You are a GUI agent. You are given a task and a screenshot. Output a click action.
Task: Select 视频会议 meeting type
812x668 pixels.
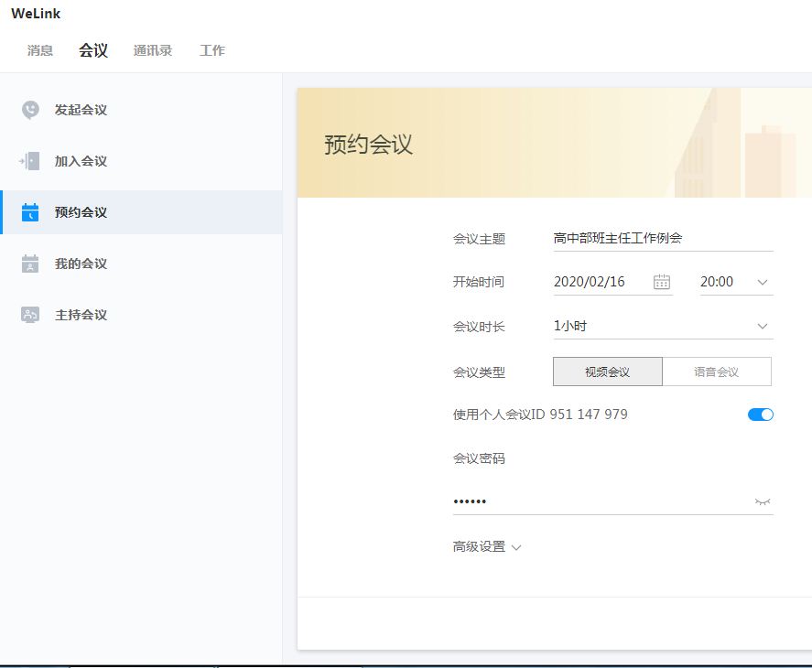(607, 372)
